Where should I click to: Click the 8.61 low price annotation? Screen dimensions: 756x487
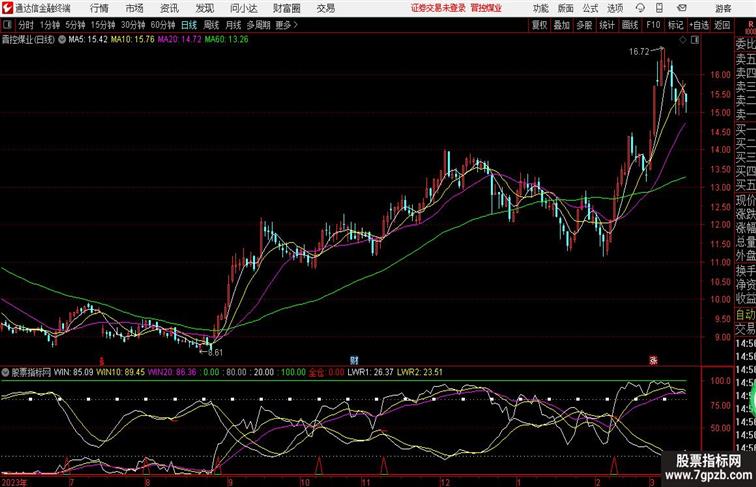(216, 352)
